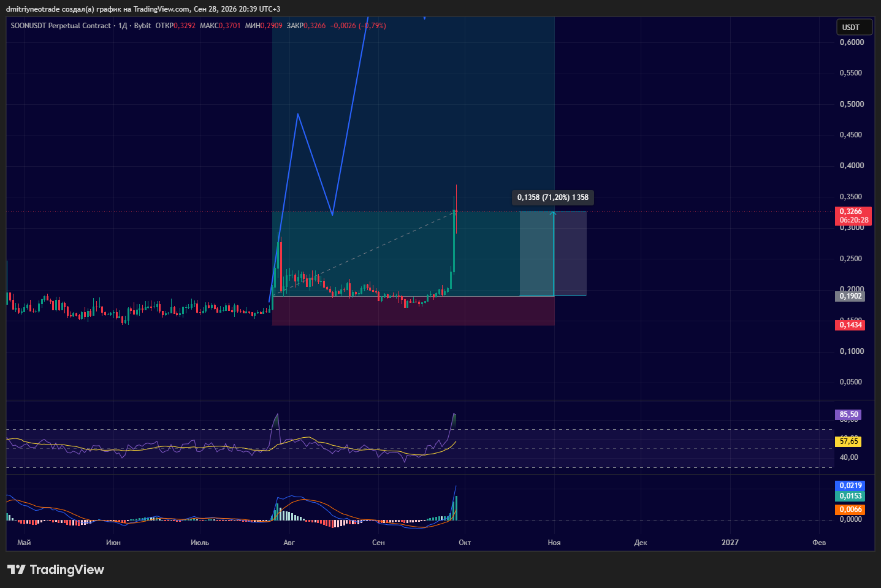Click the Авг label on time axis
881x588 pixels.
[289, 543]
